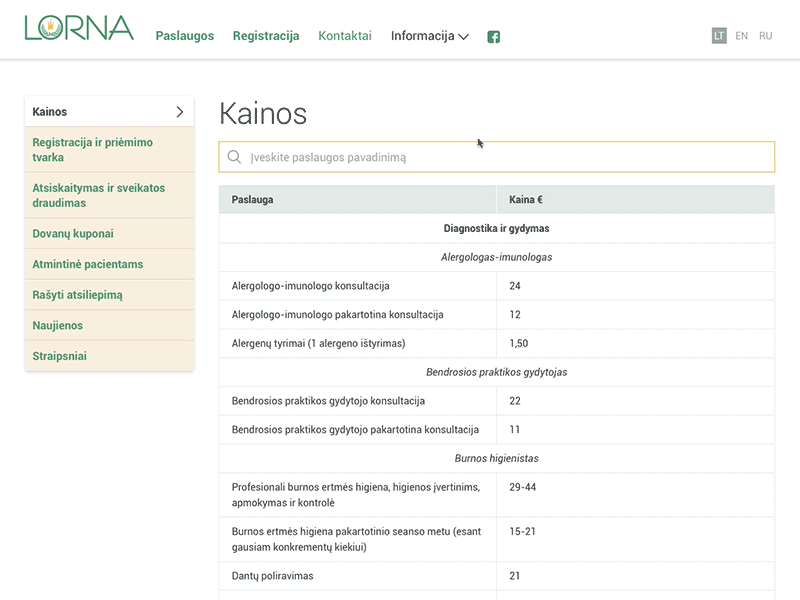Click the magnifying glass search icon
This screenshot has width=800, height=600.
click(234, 157)
